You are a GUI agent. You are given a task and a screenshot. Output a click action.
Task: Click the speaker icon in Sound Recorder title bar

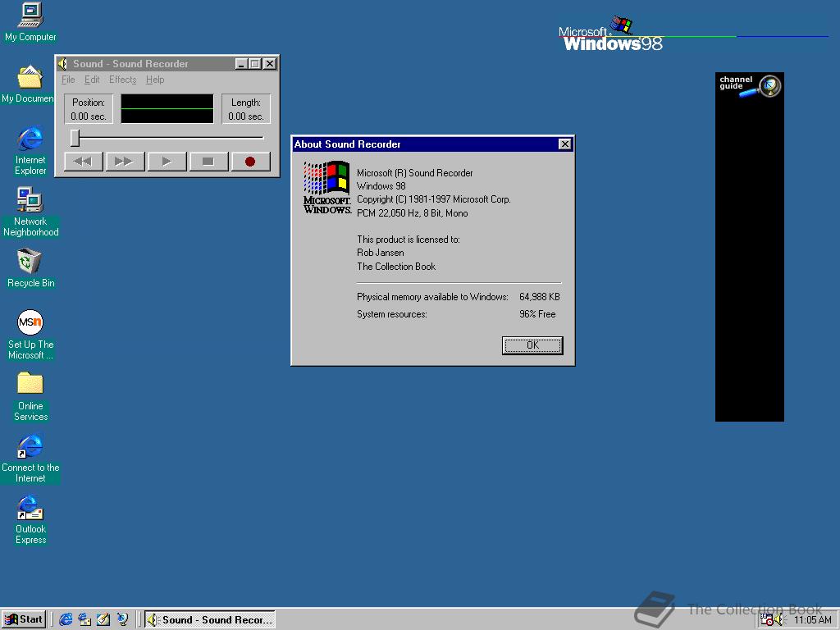point(62,64)
